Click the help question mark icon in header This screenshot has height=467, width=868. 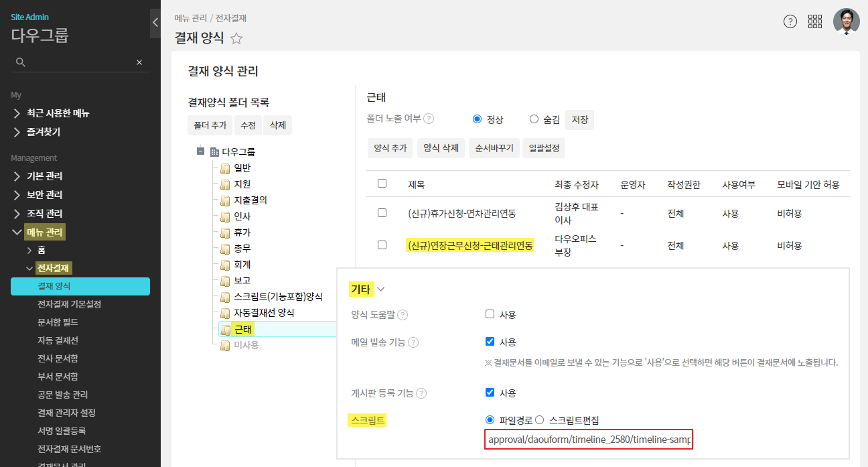(x=790, y=21)
